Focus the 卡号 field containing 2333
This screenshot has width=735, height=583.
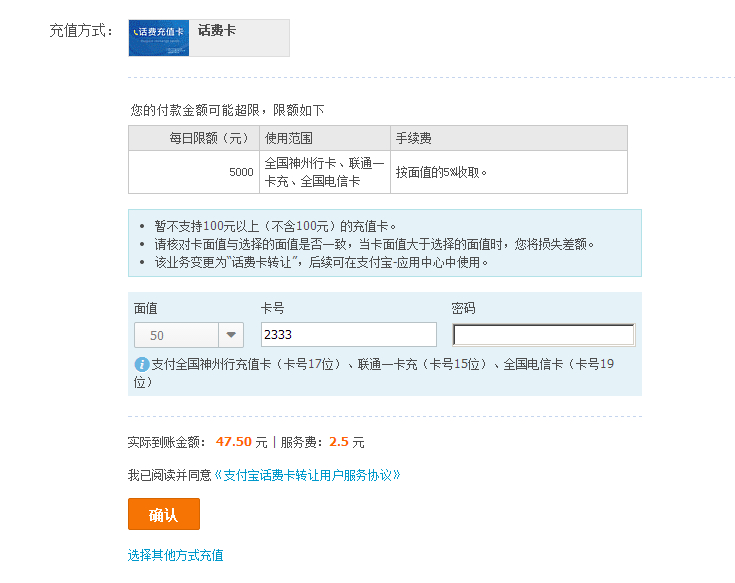pos(348,335)
